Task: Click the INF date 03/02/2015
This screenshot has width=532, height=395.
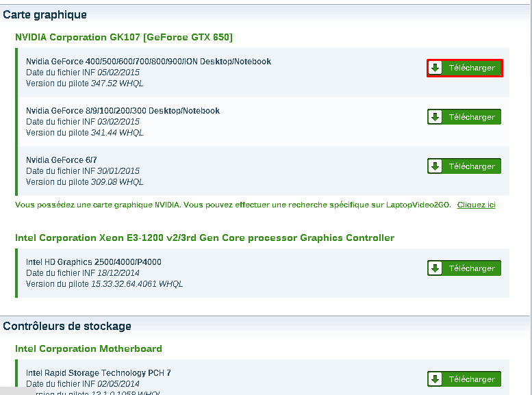Action: 118,121
